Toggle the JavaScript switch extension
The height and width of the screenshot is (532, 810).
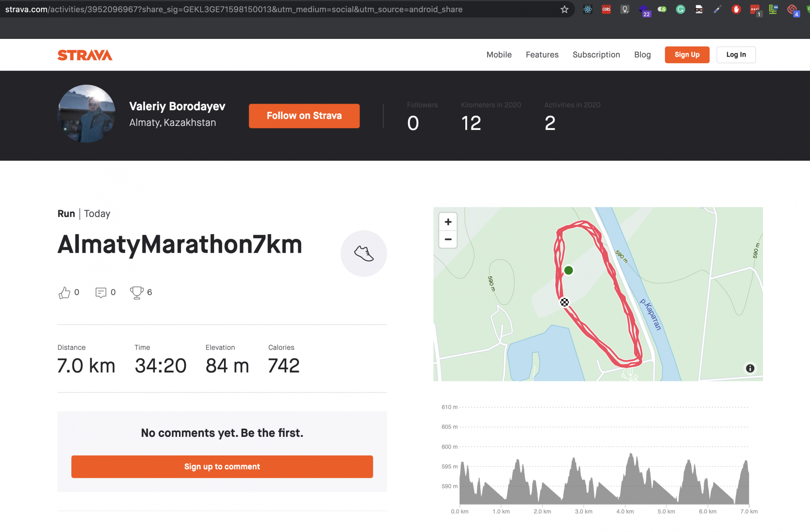[662, 9]
